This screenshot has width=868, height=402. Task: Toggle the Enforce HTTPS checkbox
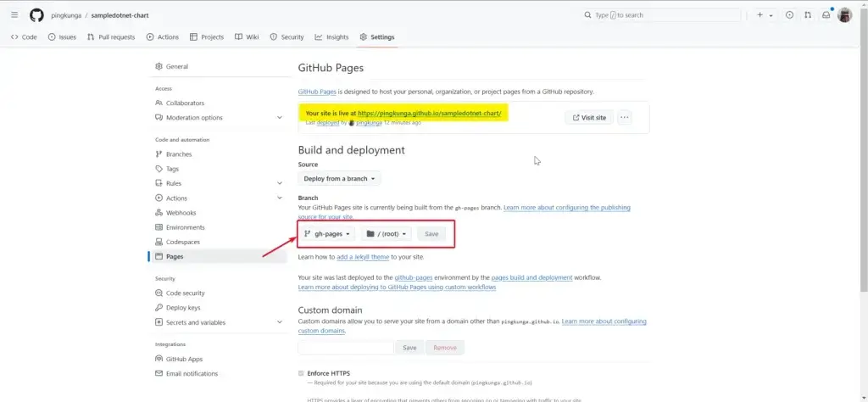301,373
